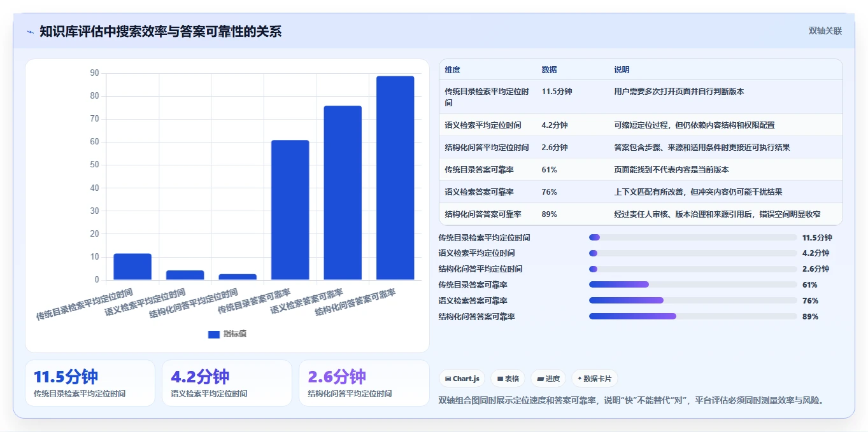The width and height of the screenshot is (868, 432).
Task: Click the 进度 tag chip
Action: point(548,379)
